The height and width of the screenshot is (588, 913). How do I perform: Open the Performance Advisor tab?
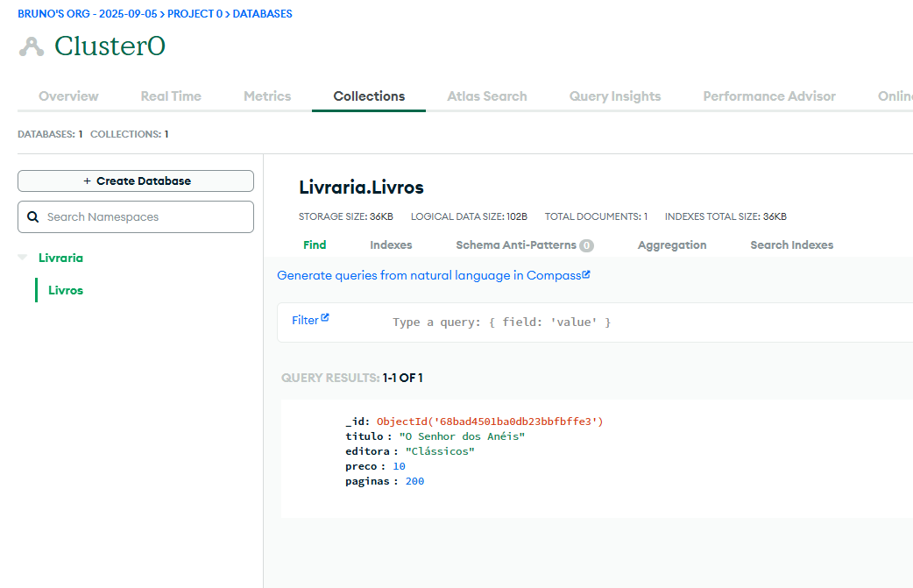tap(769, 96)
